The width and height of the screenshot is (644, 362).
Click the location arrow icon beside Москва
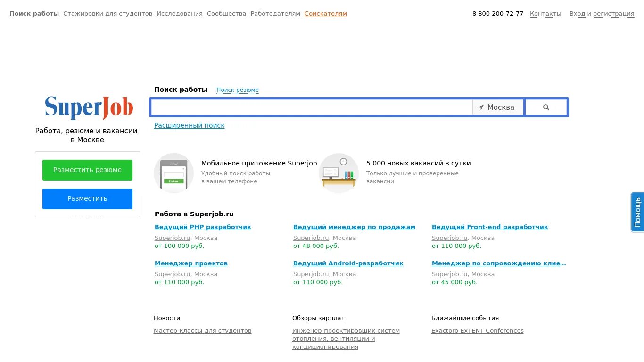tap(481, 107)
